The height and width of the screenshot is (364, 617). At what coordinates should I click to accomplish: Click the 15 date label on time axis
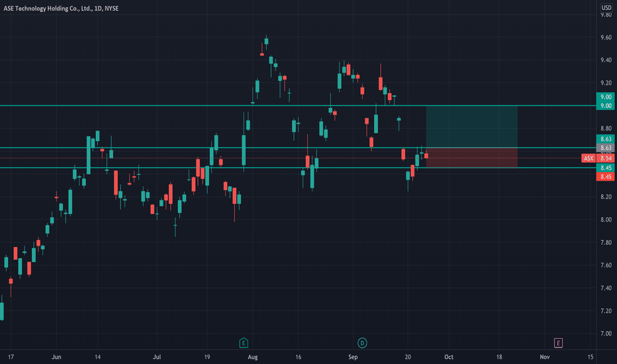tap(591, 357)
